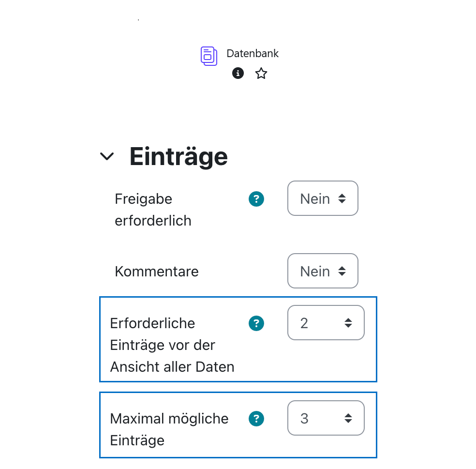Screen dimensions: 476x469
Task: Click the stepper arrows on Maximal mögliche Einträge
Action: point(349,418)
